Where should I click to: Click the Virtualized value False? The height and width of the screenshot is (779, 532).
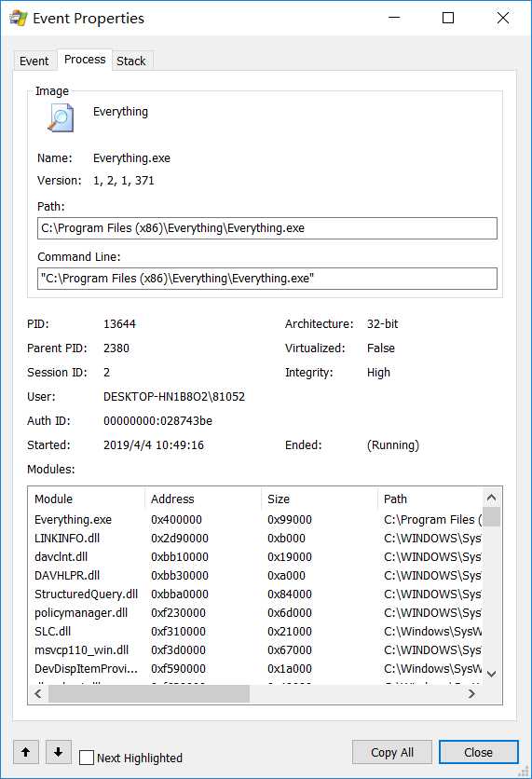[381, 348]
